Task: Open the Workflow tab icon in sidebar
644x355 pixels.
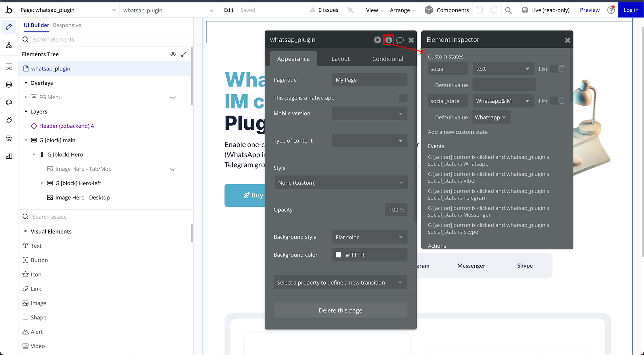Action: [9, 45]
